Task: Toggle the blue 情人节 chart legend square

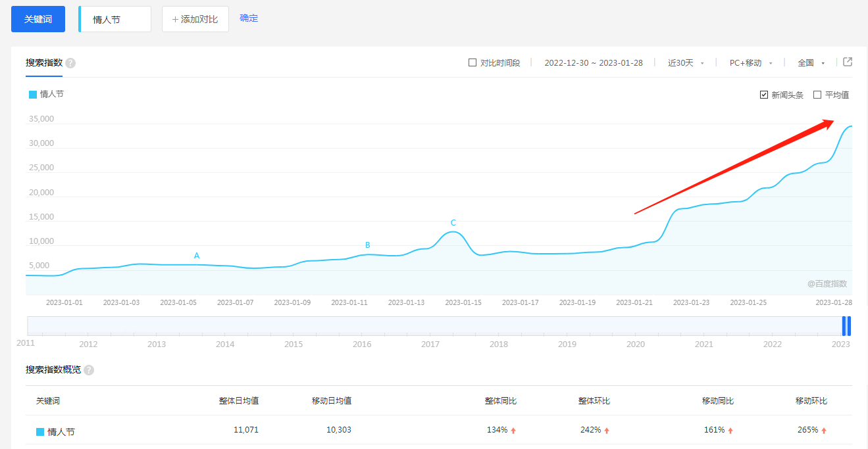Action: 33,95
